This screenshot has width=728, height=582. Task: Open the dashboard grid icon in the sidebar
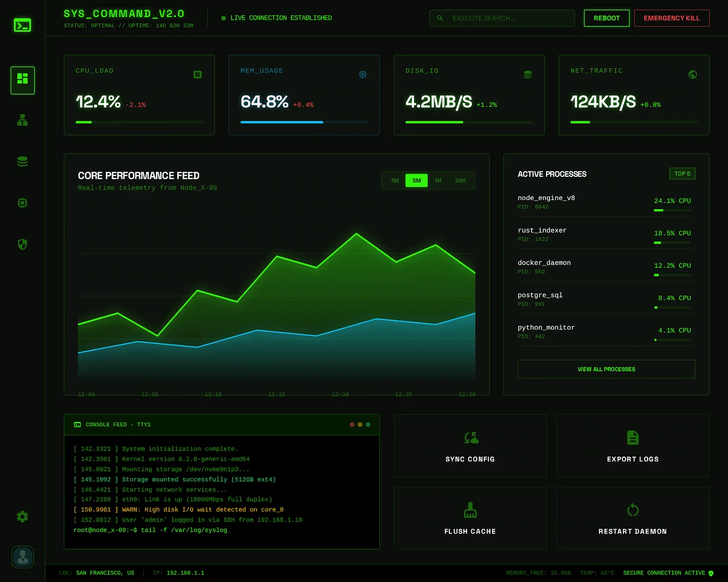[23, 80]
